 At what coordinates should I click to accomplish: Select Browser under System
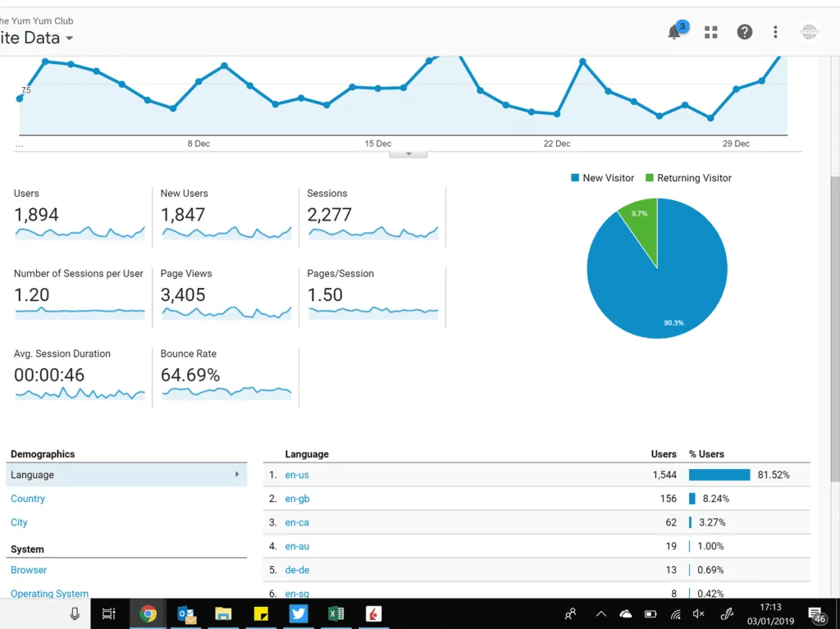pyautogui.click(x=29, y=570)
